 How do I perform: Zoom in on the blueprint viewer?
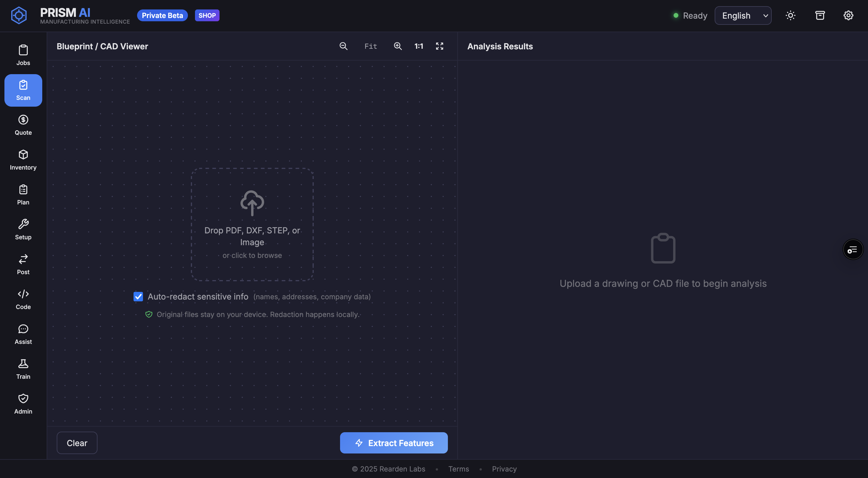pyautogui.click(x=398, y=46)
